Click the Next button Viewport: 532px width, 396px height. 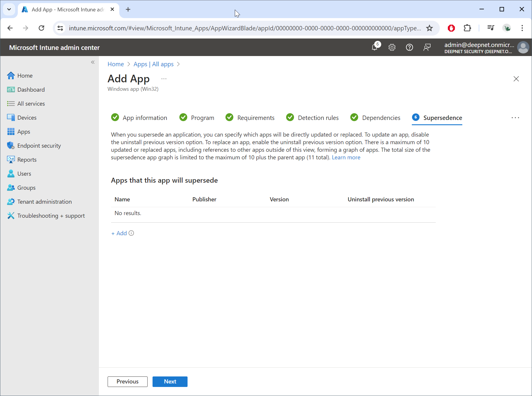pyautogui.click(x=170, y=382)
